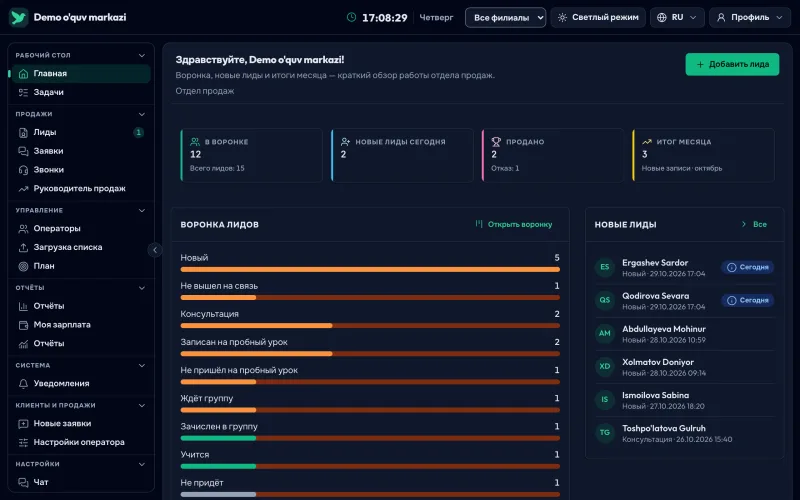Click the sliders icon beside Настройки оператора

23,442
